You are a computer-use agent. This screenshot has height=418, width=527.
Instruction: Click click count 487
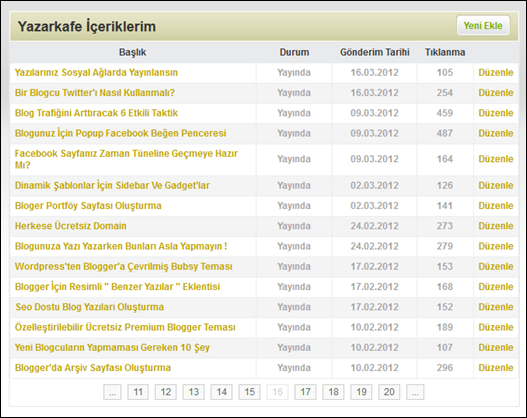[x=445, y=133]
